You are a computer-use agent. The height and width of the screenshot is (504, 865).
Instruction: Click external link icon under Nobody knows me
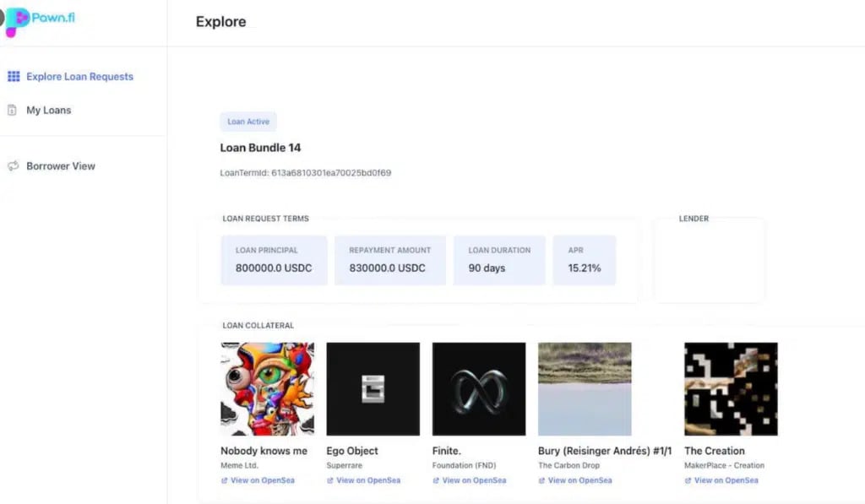(x=224, y=481)
